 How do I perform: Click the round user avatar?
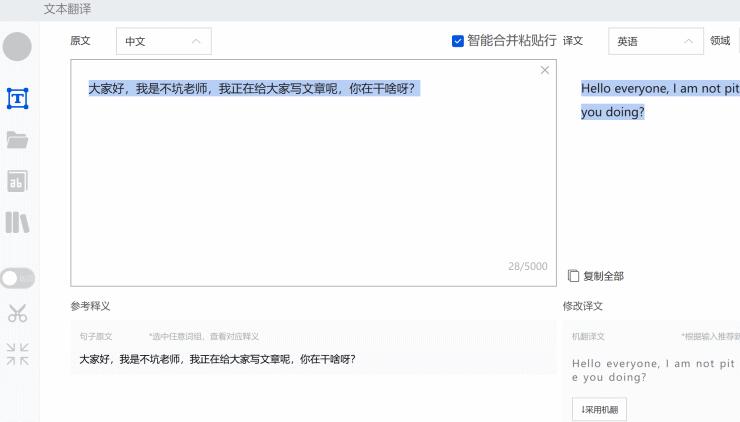pos(17,46)
